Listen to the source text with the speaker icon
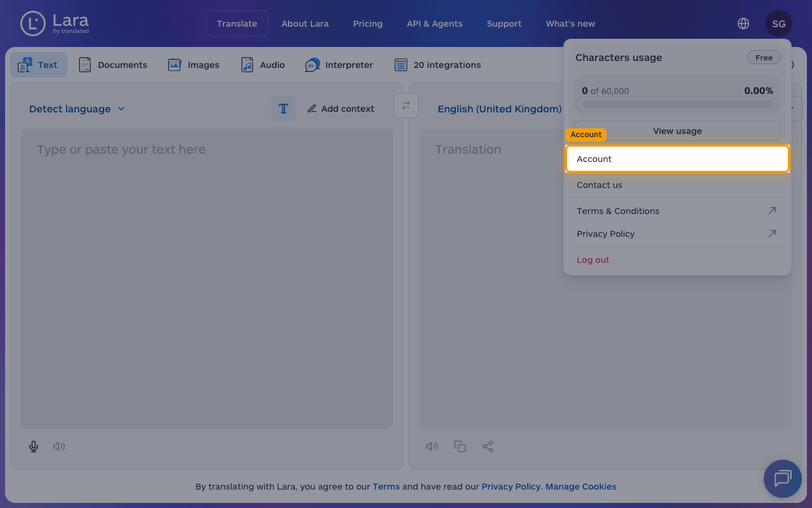The image size is (812, 508). (59, 446)
